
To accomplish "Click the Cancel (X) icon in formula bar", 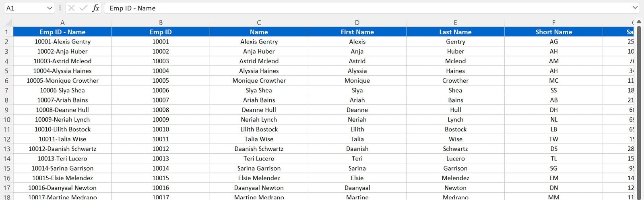I will 71,8.
